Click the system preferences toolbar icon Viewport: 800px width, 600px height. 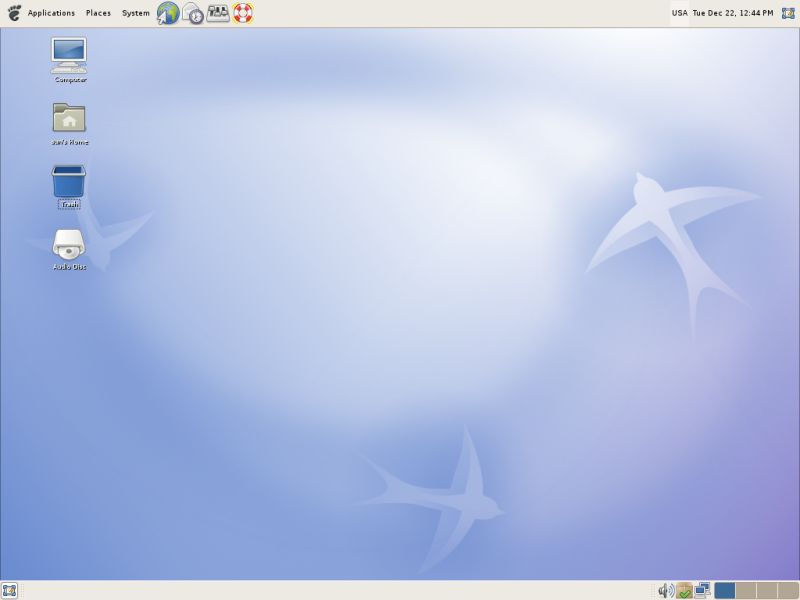pos(216,13)
